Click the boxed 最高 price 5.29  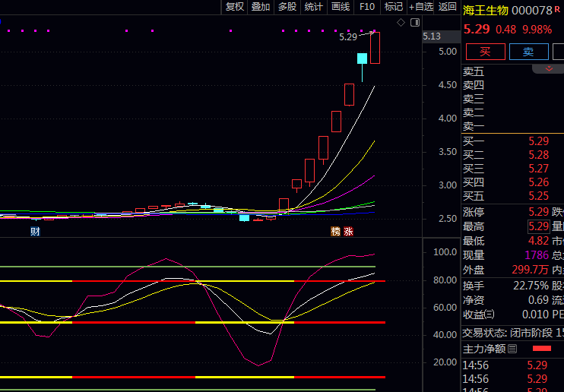coord(538,226)
